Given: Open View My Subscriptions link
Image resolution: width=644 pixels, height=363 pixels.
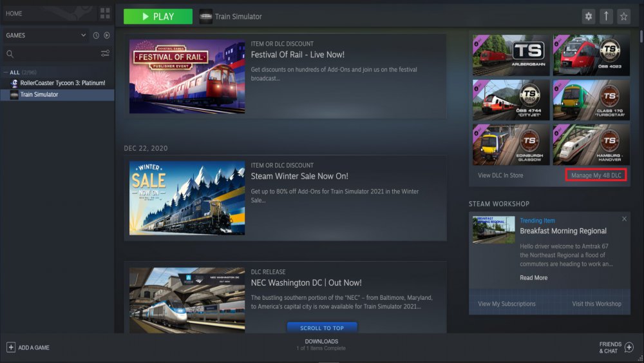Looking at the screenshot, I should 506,304.
